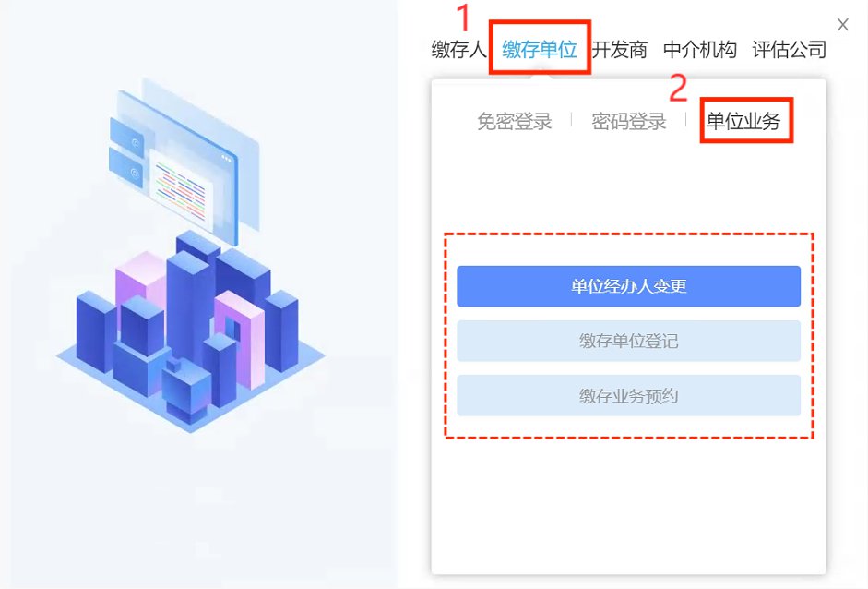Select the 缴存单位 tab
Screen dimensions: 868x589
[x=540, y=50]
